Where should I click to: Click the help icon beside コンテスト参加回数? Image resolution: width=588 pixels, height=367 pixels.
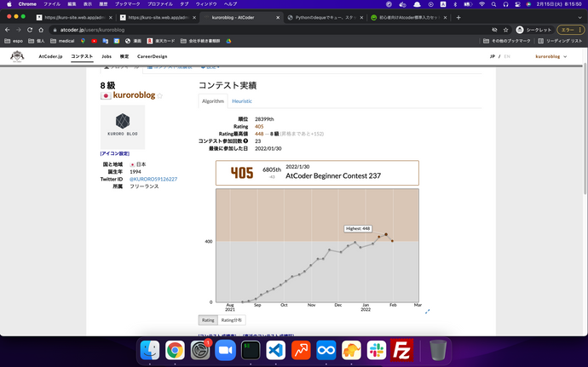pyautogui.click(x=245, y=141)
